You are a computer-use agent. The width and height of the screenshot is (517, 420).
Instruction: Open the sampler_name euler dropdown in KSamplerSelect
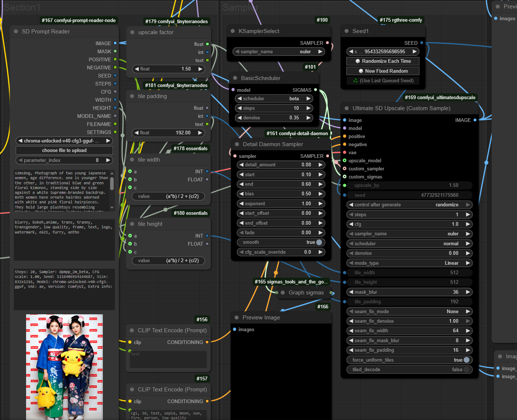[x=279, y=52]
